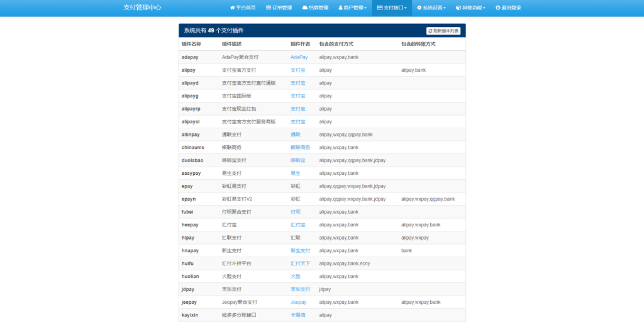Click the 包含的支付方式 column header
The width and height of the screenshot is (644, 327).
pos(336,44)
